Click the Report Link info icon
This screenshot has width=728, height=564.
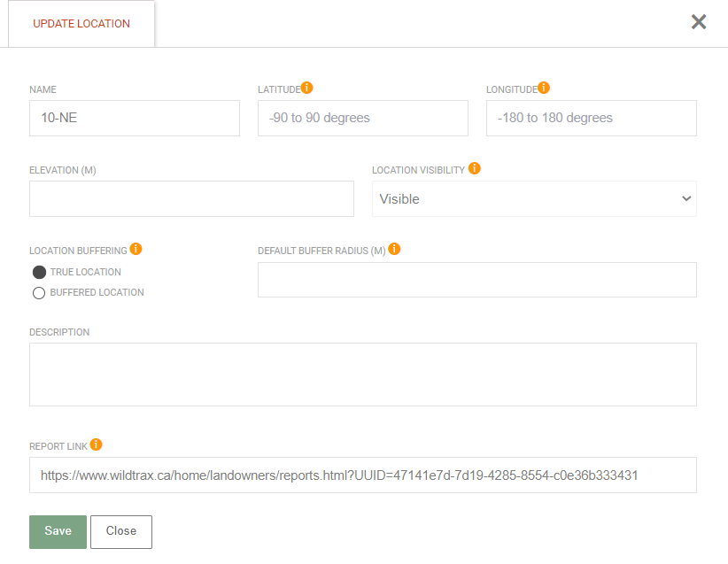96,444
